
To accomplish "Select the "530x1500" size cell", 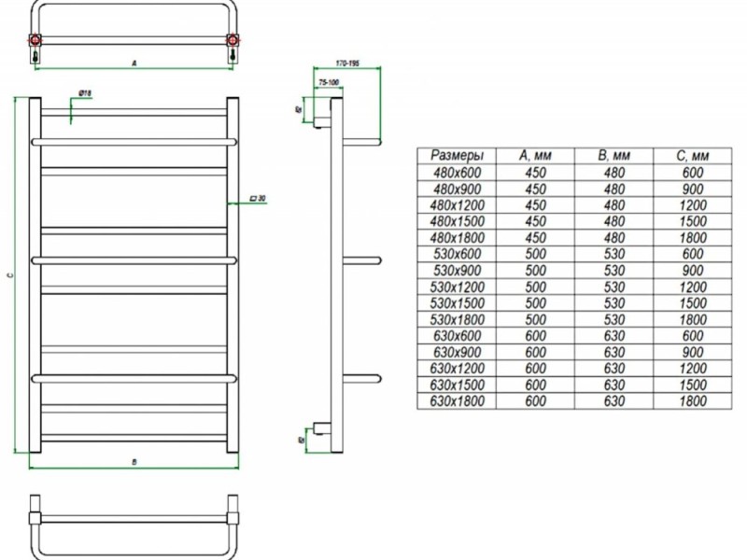I will (x=457, y=302).
